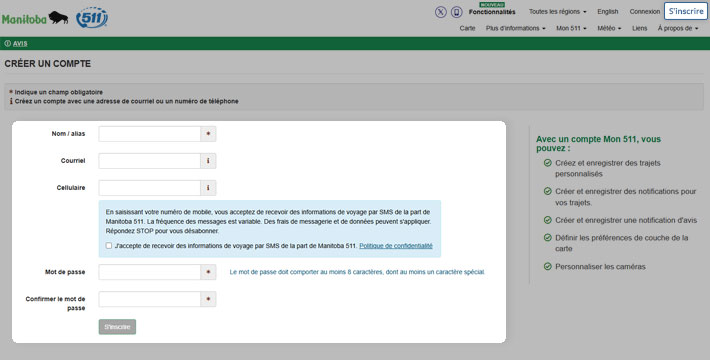This screenshot has height=360, width=710.
Task: Expand the Mon 511 dropdown
Action: point(571,28)
